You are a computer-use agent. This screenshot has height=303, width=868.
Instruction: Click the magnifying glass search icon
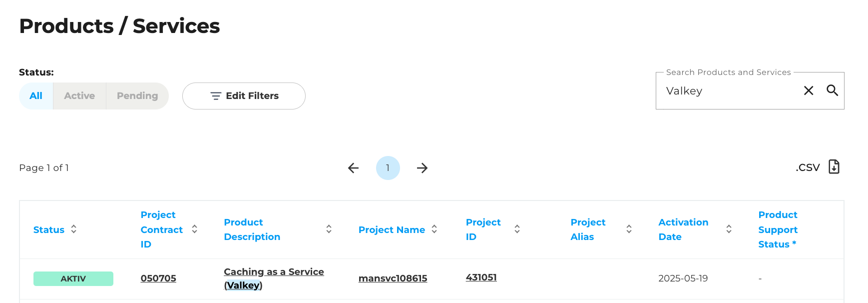(x=832, y=90)
